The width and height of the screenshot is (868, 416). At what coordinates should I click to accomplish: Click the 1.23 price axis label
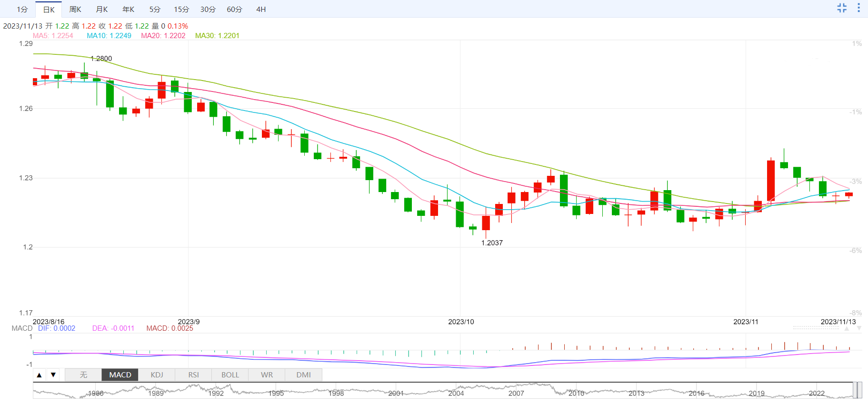26,178
